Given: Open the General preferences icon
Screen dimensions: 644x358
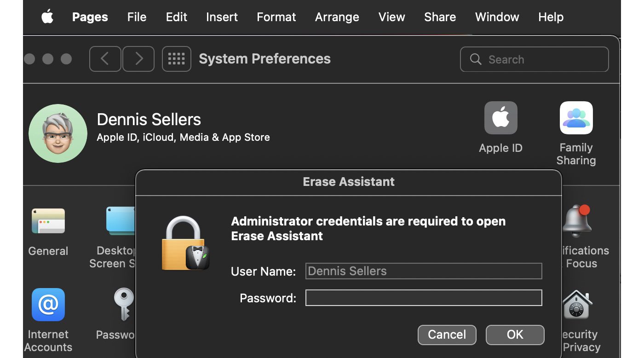Looking at the screenshot, I should (48, 221).
